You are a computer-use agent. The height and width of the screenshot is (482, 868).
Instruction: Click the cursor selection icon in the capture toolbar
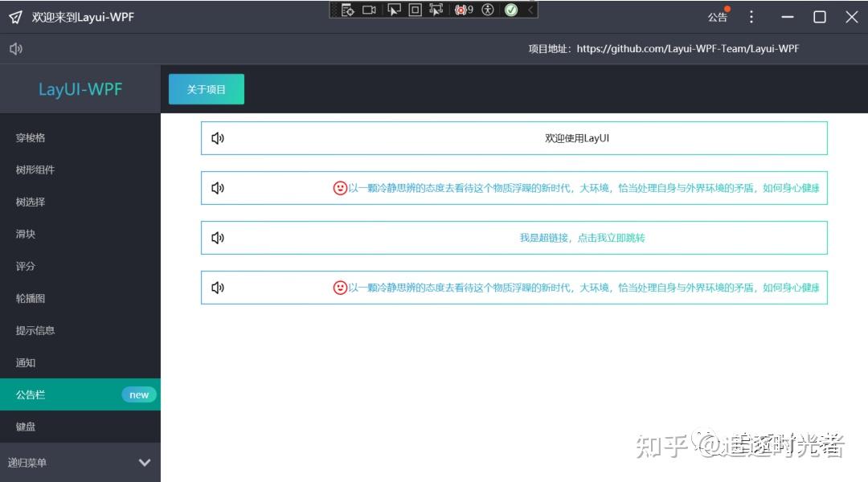pos(394,10)
